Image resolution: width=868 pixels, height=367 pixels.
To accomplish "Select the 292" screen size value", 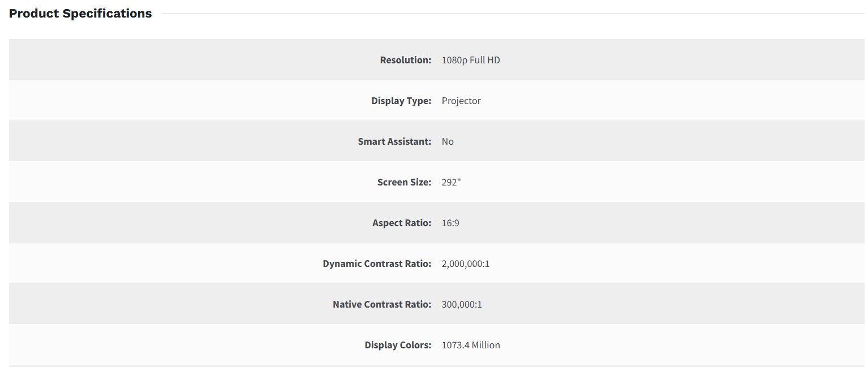I will coord(451,182).
